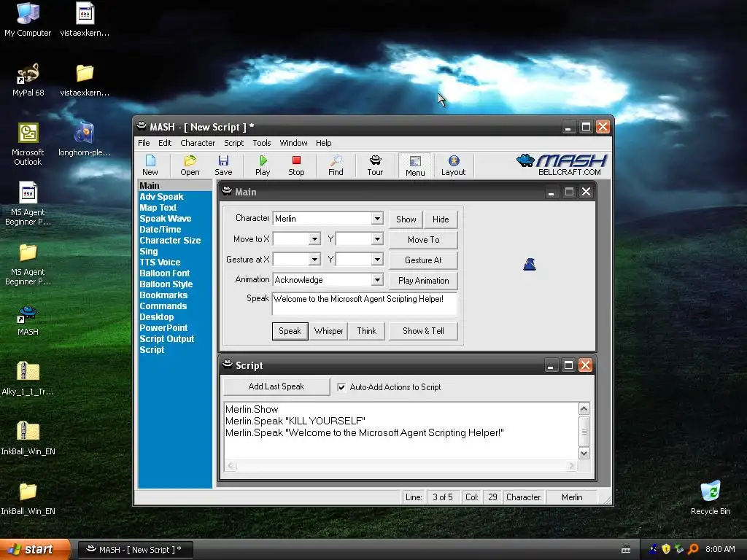Image resolution: width=747 pixels, height=560 pixels.
Task: Open the Help menu
Action: pos(323,143)
